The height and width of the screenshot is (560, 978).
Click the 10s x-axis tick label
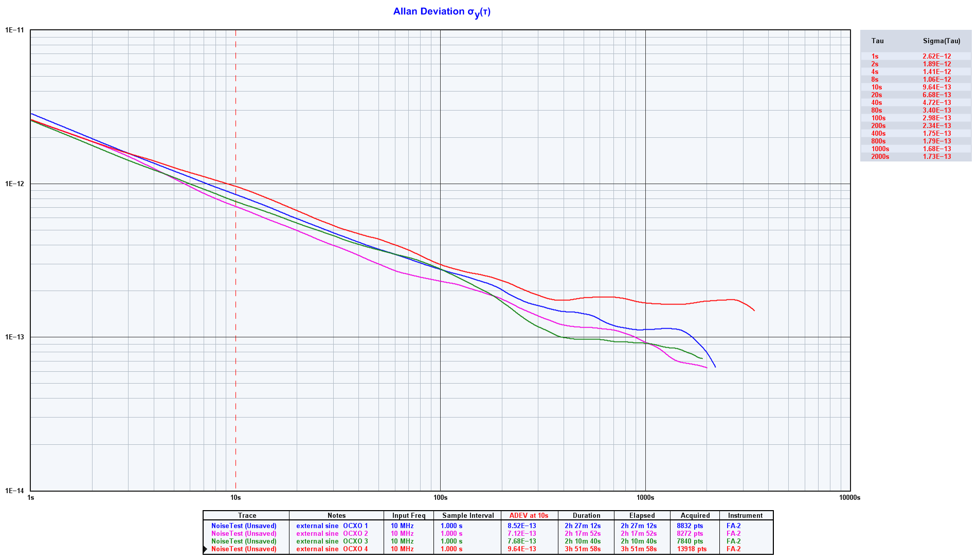point(236,498)
